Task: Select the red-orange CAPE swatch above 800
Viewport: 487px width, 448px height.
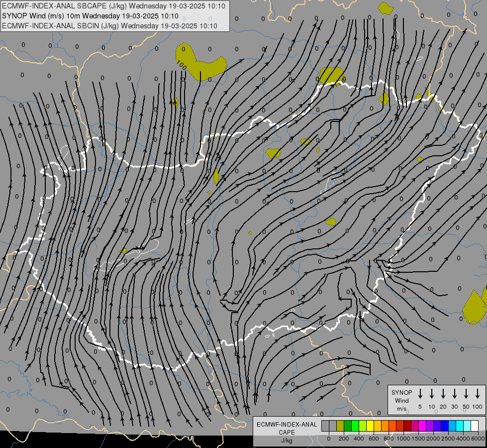Action: [392, 426]
